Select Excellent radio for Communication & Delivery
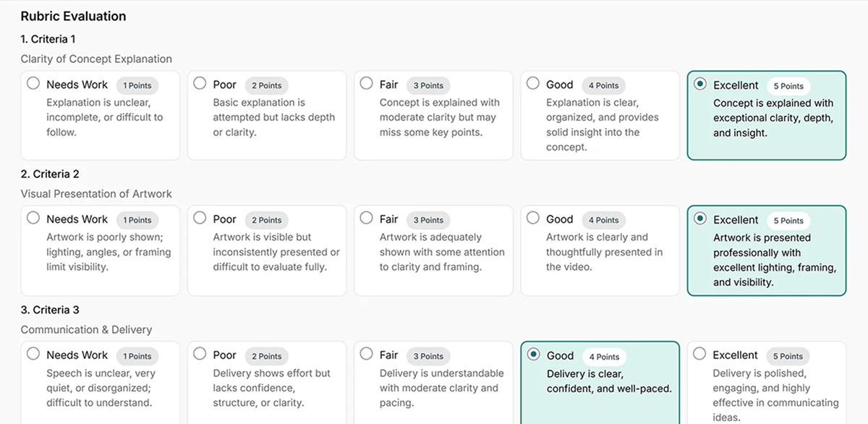Screen dimensions: 868x424 (699, 354)
